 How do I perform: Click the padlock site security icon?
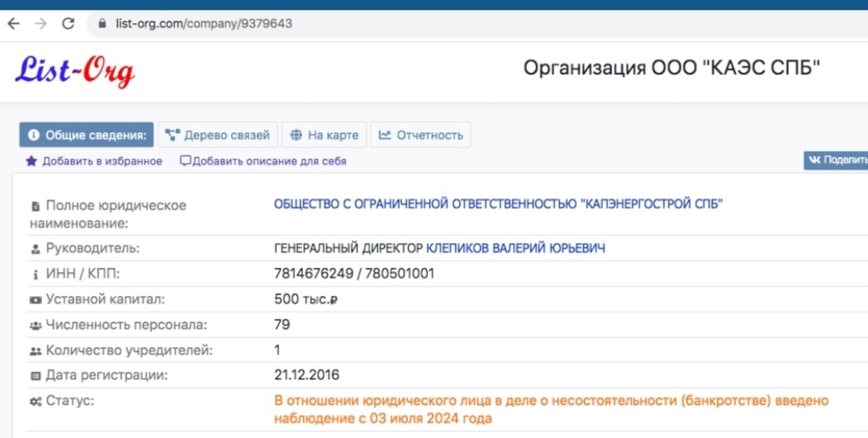point(103,24)
